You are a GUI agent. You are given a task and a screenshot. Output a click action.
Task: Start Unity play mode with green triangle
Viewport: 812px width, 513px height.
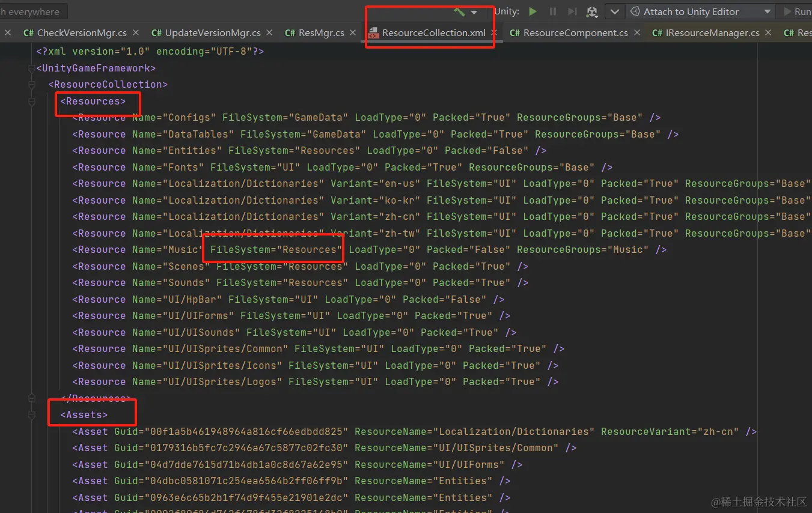point(533,11)
